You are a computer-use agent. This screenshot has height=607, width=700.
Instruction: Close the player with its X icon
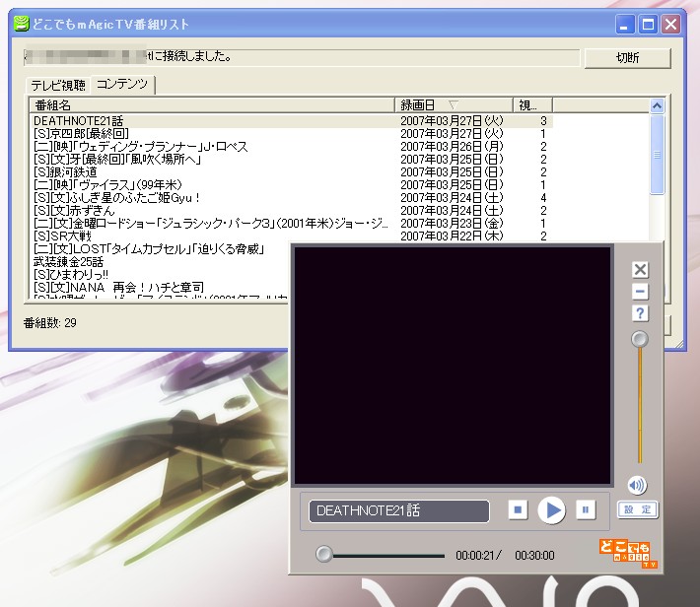click(x=640, y=270)
